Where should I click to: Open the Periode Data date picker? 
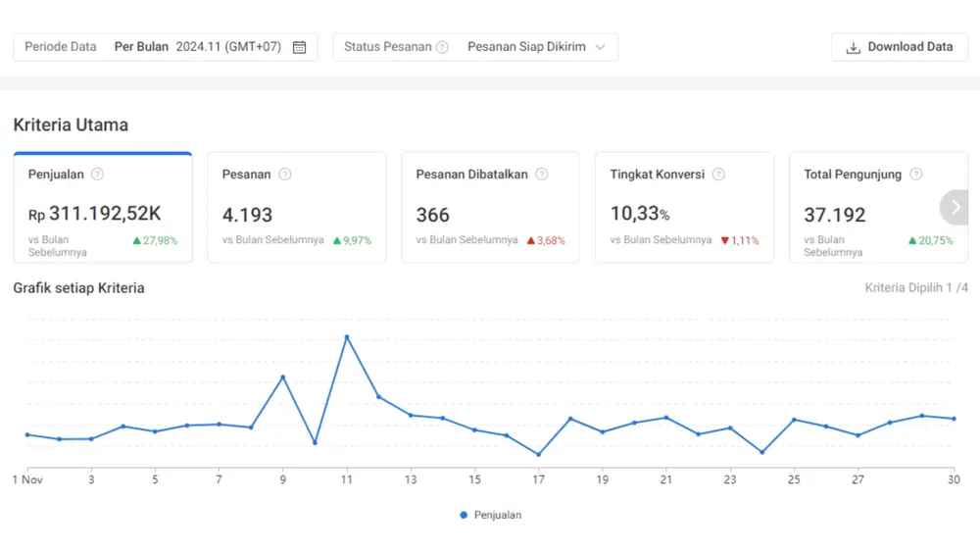tap(165, 47)
